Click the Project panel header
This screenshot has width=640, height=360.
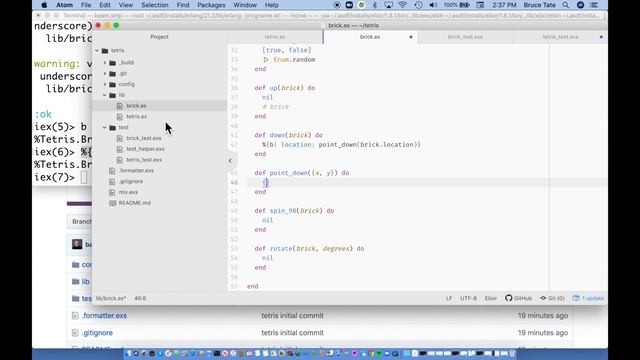point(159,37)
